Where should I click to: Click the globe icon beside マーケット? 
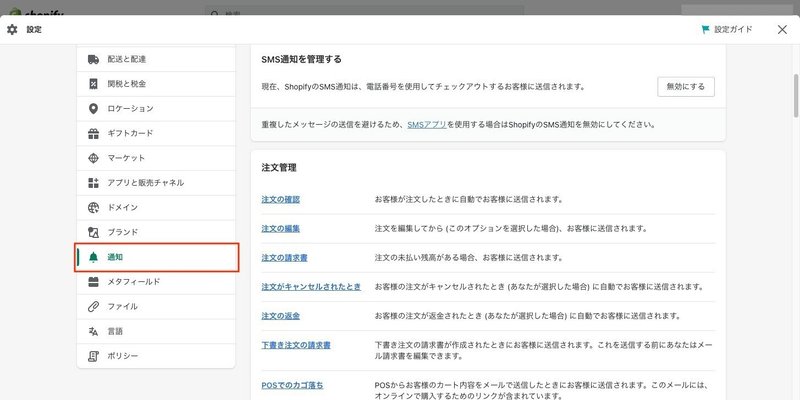pos(93,158)
